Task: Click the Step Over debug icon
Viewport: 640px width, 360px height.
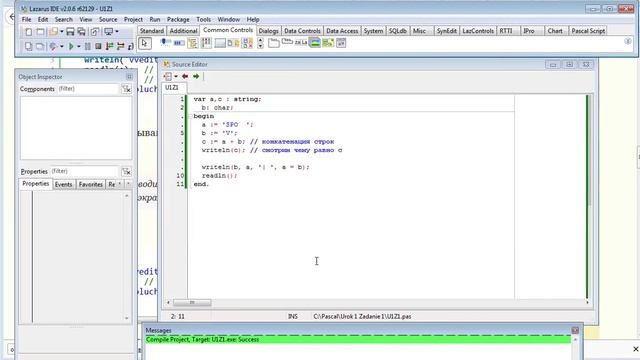Action: coord(120,46)
